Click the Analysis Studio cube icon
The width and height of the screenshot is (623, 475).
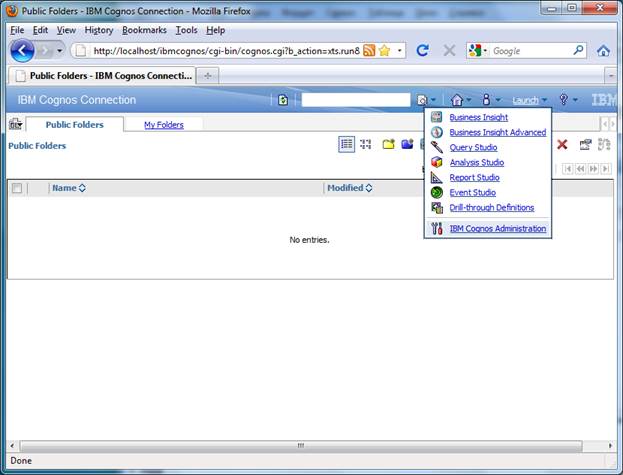point(437,162)
